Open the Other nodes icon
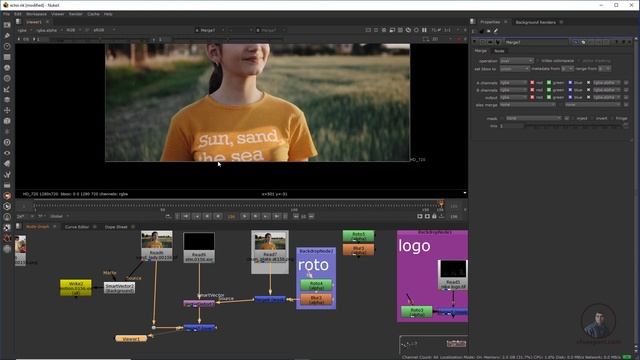 [7, 185]
